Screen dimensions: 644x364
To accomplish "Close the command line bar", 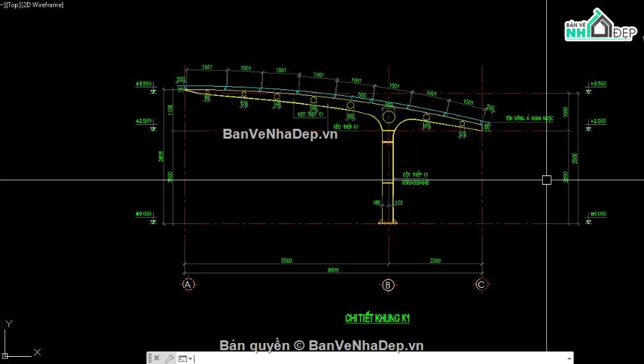I will [x=156, y=358].
